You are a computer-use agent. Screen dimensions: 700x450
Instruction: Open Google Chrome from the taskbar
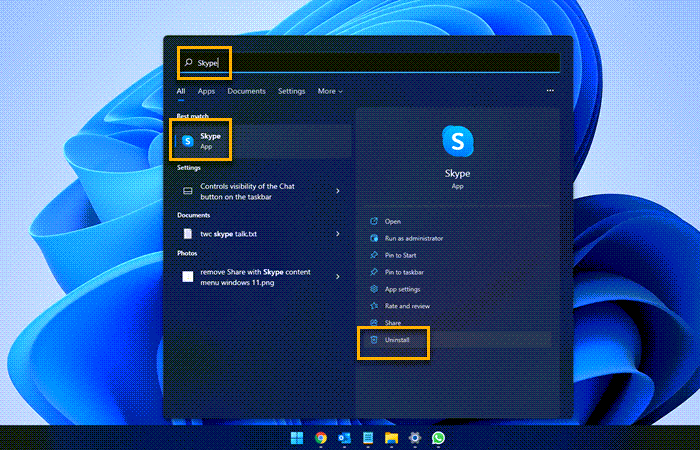click(320, 438)
